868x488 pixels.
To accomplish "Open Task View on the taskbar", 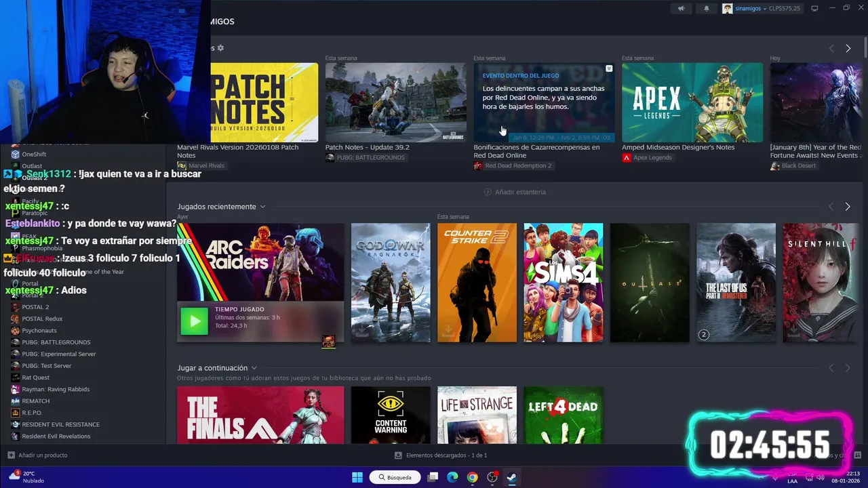I will (x=433, y=477).
